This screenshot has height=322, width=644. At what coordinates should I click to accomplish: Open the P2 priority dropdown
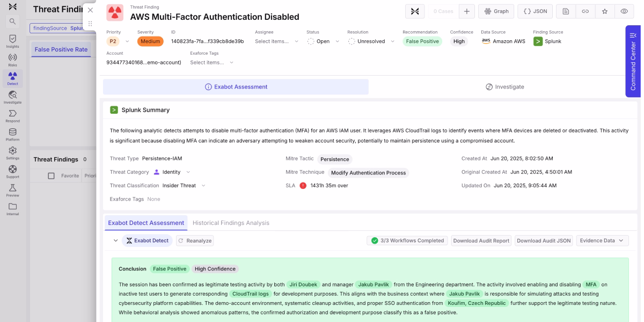tap(119, 41)
